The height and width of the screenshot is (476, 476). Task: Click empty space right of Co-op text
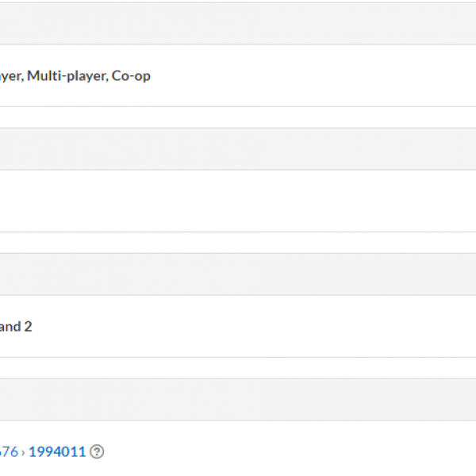pyautogui.click(x=317, y=76)
